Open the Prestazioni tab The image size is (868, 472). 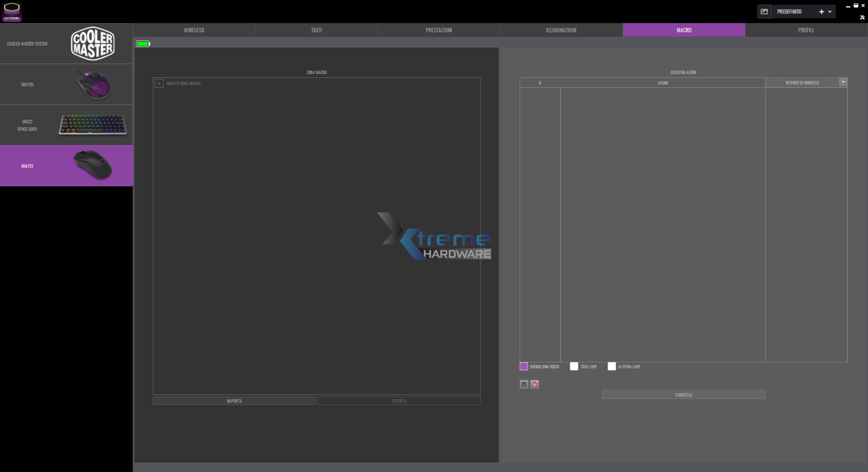click(439, 30)
